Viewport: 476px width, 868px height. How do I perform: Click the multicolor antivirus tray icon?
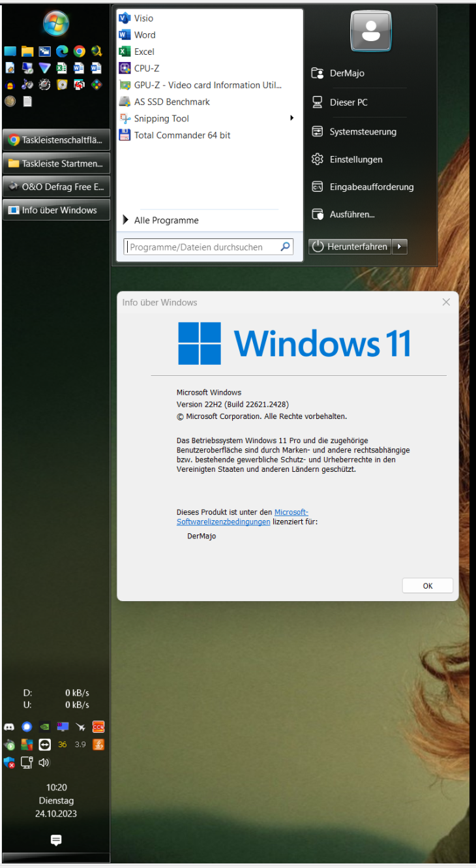coord(27,745)
